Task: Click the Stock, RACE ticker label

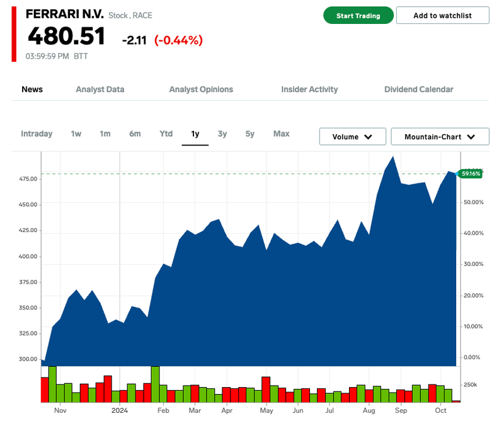Action: [130, 15]
